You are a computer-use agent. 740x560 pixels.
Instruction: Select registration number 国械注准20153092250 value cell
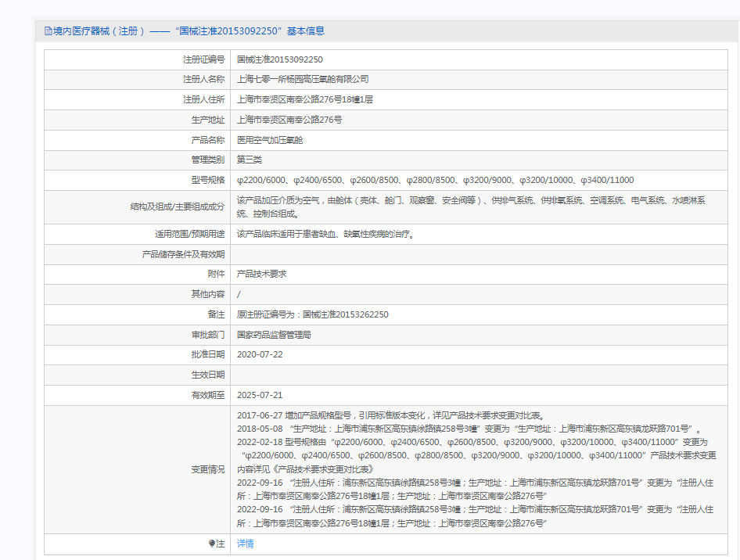280,59
